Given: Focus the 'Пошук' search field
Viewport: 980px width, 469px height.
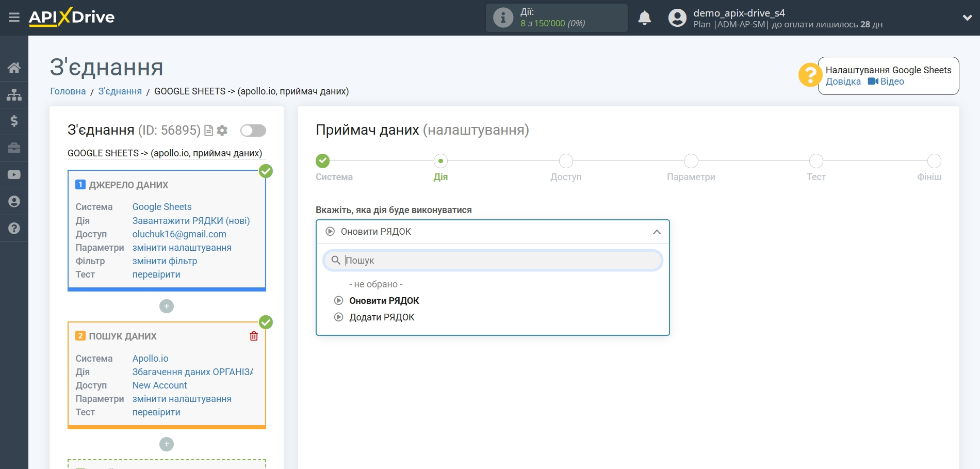Looking at the screenshot, I should (x=493, y=261).
